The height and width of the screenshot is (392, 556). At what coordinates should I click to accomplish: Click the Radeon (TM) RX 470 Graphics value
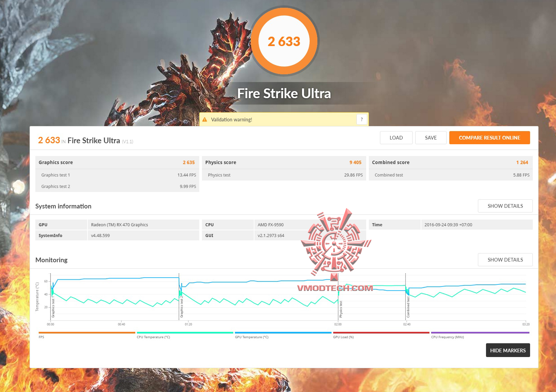coord(119,225)
